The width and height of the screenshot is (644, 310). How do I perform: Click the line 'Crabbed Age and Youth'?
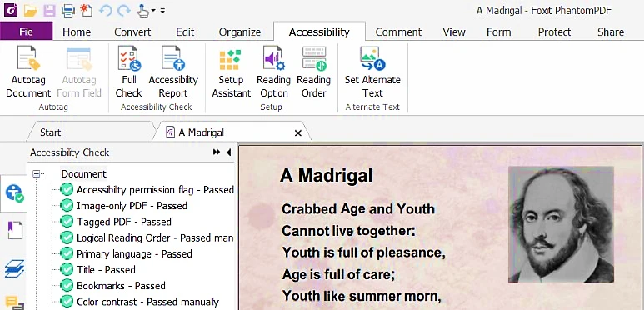coord(358,209)
